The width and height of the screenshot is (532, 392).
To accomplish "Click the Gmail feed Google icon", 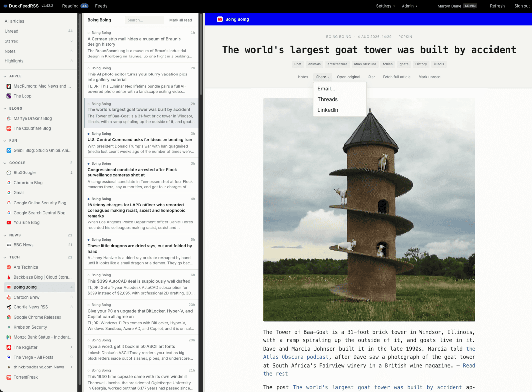I will (x=9, y=193).
